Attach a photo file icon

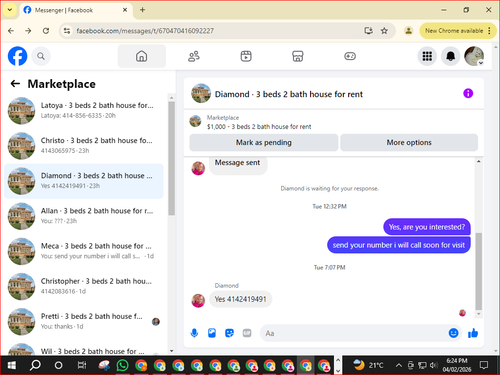click(x=212, y=333)
